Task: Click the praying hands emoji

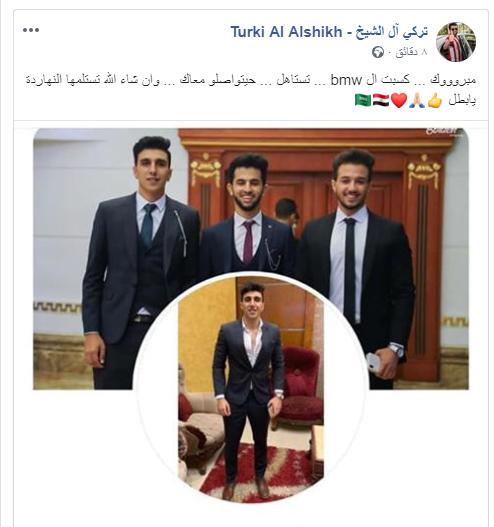Action: (417, 100)
